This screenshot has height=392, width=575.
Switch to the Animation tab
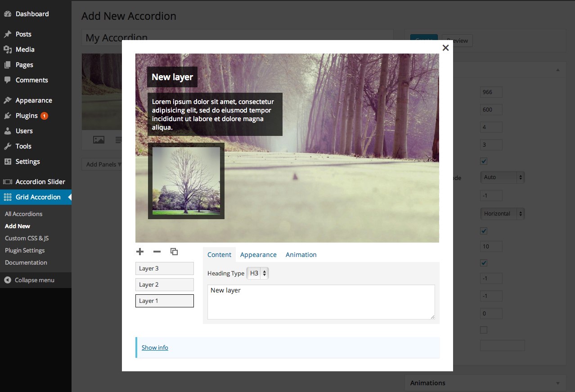(x=301, y=255)
